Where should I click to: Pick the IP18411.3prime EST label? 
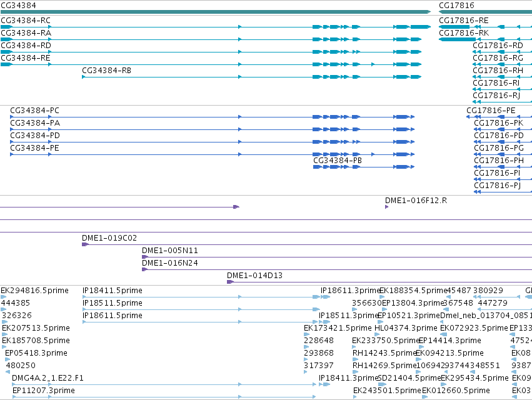coord(348,378)
